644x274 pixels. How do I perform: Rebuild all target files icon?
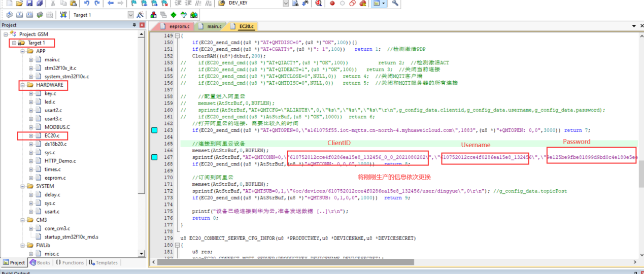[x=29, y=15]
